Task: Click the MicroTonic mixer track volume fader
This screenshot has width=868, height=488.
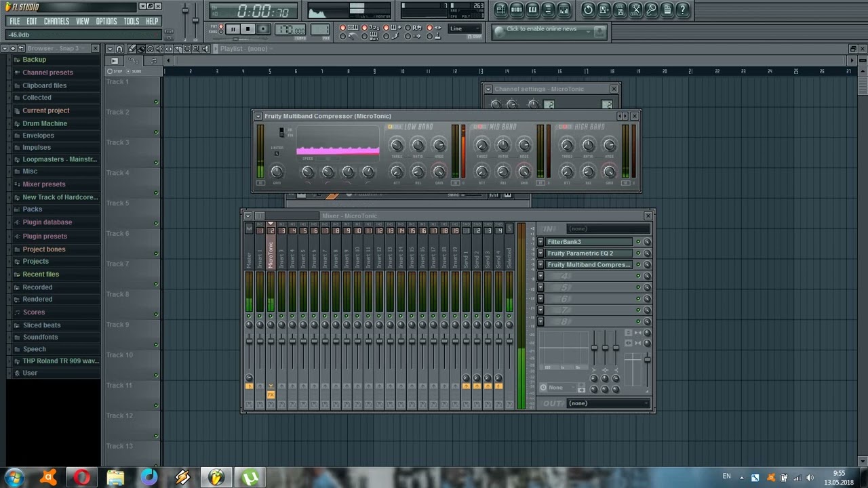Action: (271, 341)
